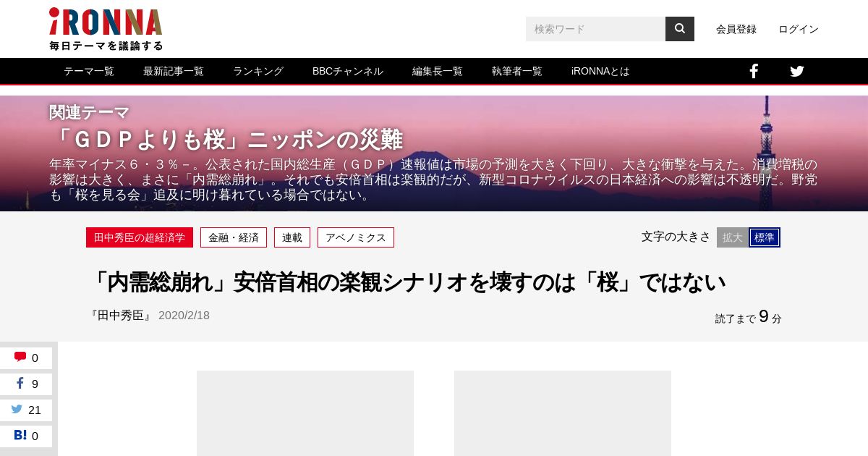Open 最新記事一覧 menu item
This screenshot has width=868, height=456.
pos(174,71)
